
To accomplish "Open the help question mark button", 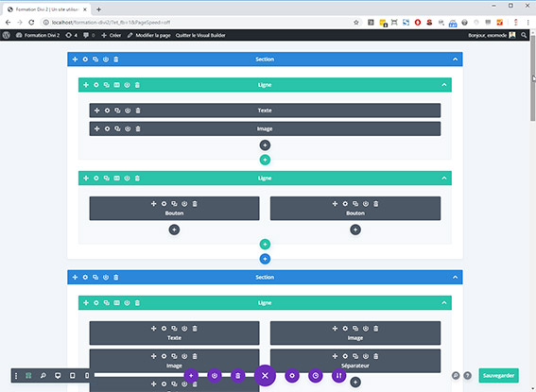I will click(x=467, y=376).
